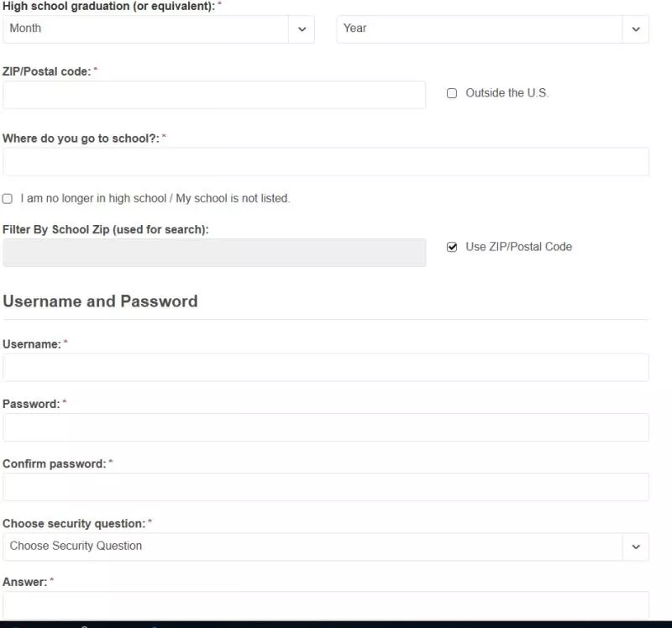Click the 'Where do you go to school?' field
This screenshot has height=628, width=672.
click(326, 161)
